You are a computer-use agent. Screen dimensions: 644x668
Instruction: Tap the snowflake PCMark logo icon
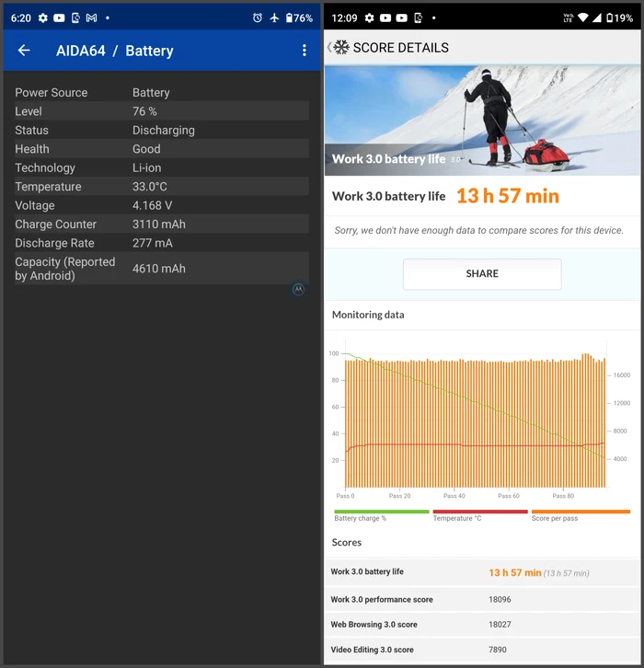(x=341, y=47)
